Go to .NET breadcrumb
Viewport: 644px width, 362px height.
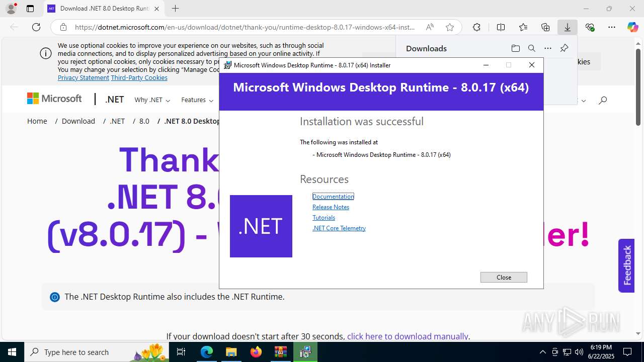point(117,121)
